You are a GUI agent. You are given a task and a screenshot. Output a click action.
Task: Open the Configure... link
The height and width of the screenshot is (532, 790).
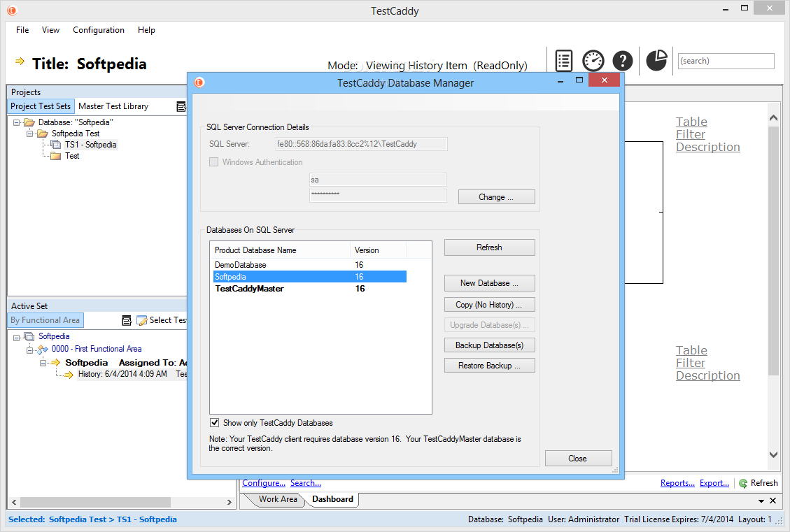pyautogui.click(x=264, y=483)
